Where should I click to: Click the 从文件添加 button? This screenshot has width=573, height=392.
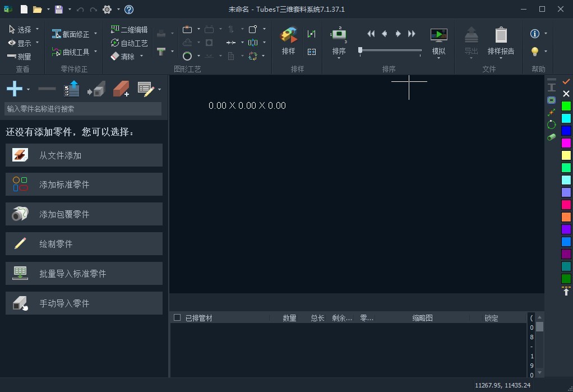click(x=84, y=155)
